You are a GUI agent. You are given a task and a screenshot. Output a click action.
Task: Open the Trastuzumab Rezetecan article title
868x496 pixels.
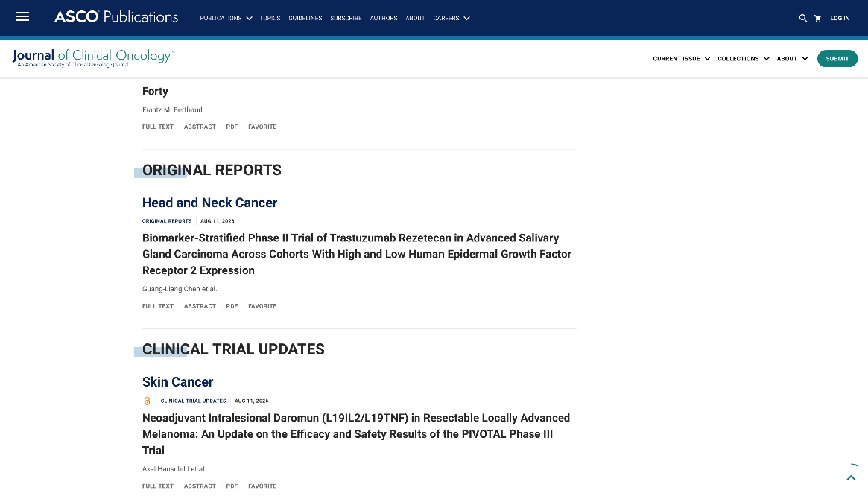click(x=357, y=254)
